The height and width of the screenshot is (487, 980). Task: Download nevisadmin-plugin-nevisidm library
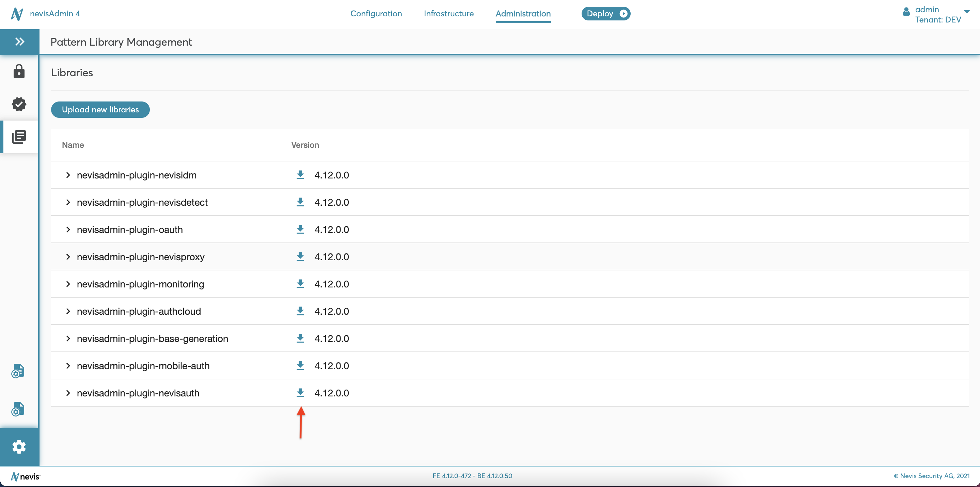pyautogui.click(x=300, y=175)
